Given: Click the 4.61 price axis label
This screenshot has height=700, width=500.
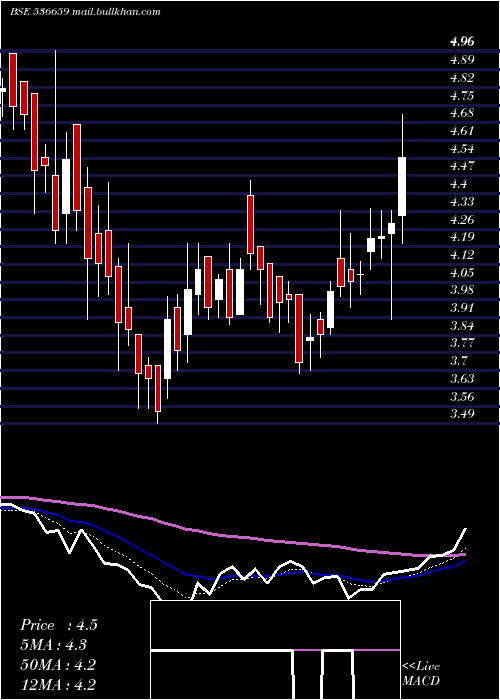Looking at the screenshot, I should pyautogui.click(x=462, y=131).
